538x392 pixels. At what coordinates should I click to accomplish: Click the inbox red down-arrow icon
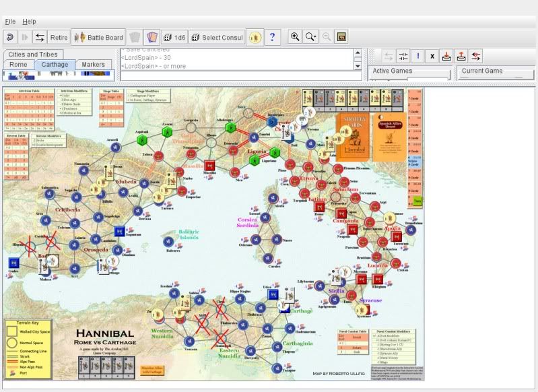446,57
